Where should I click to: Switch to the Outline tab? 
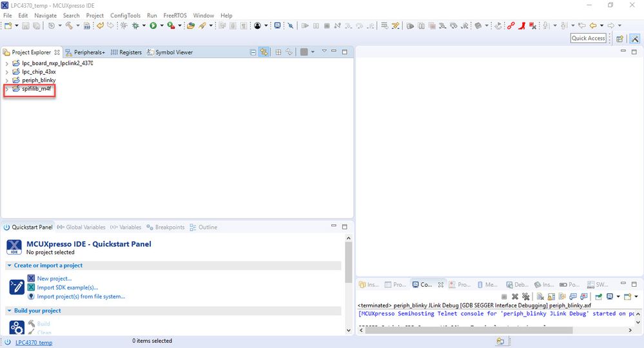click(x=204, y=227)
